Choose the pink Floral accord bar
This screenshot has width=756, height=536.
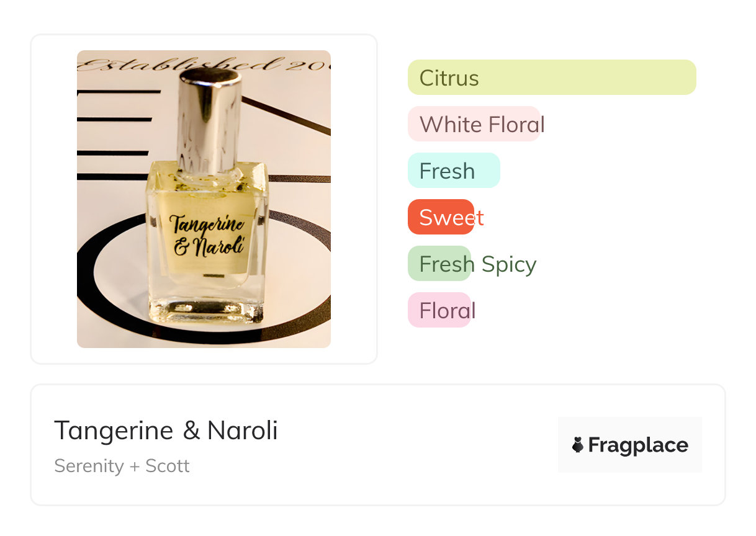point(439,310)
